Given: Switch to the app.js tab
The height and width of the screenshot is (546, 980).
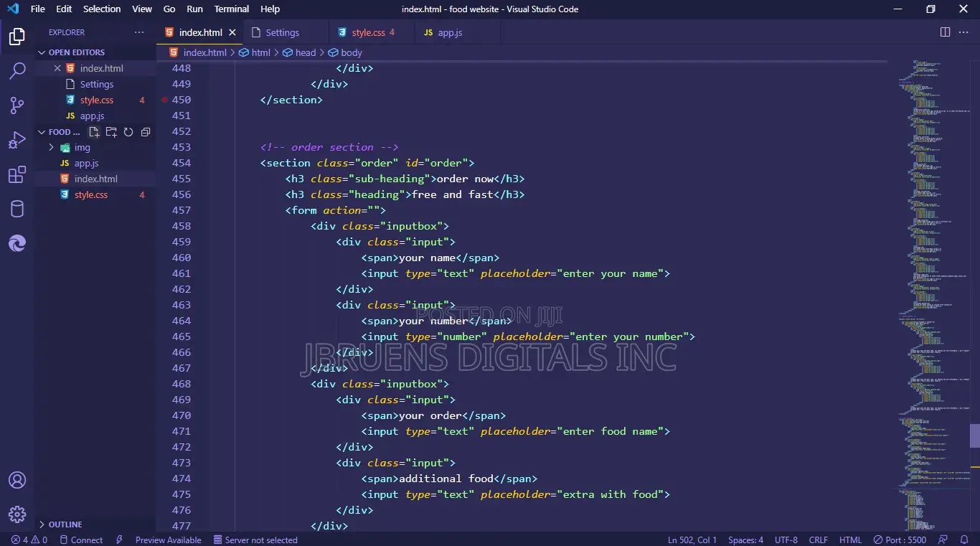Looking at the screenshot, I should (458, 32).
